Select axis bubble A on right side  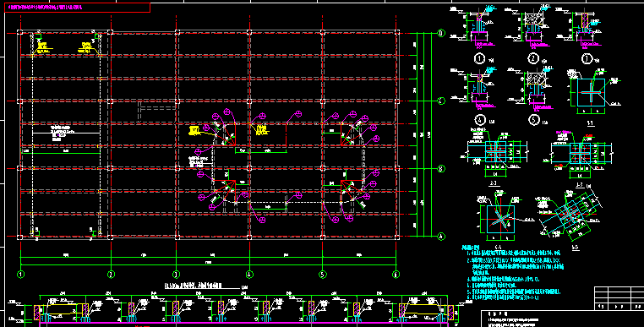[441, 237]
